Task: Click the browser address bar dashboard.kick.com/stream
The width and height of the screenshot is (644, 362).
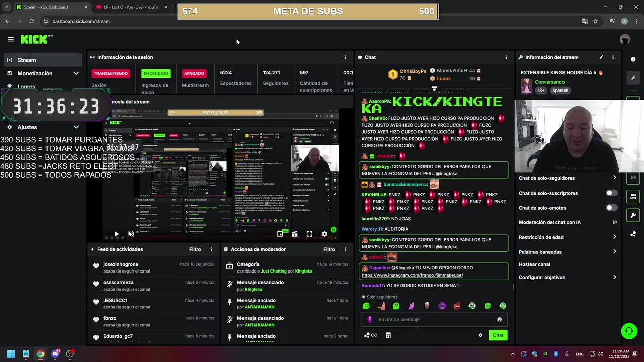Action: click(81, 21)
